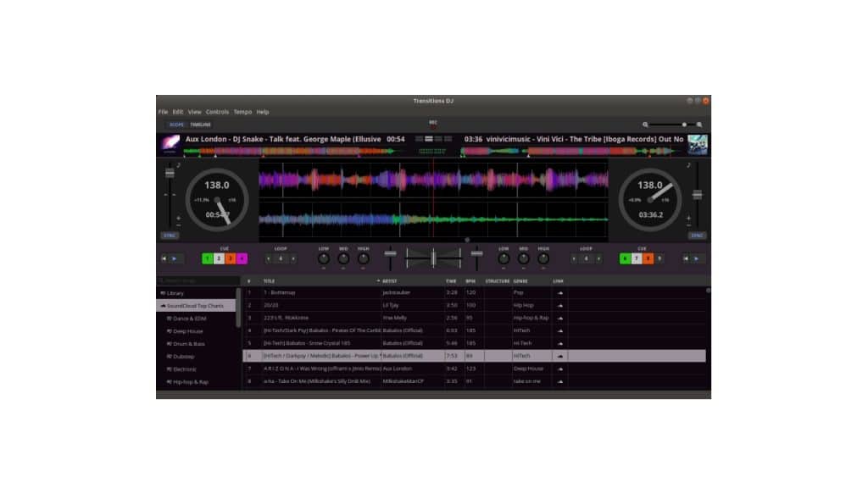Toggle hot cue pad 1 on the left deck

(207, 258)
